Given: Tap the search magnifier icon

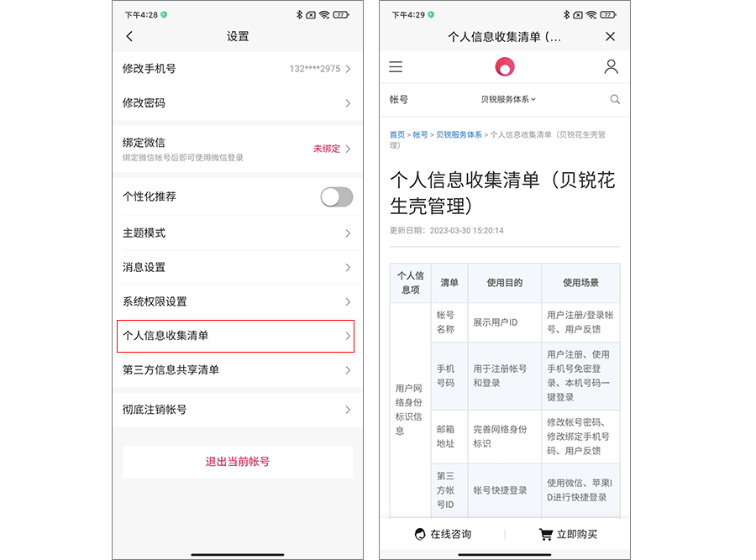Looking at the screenshot, I should tap(615, 99).
